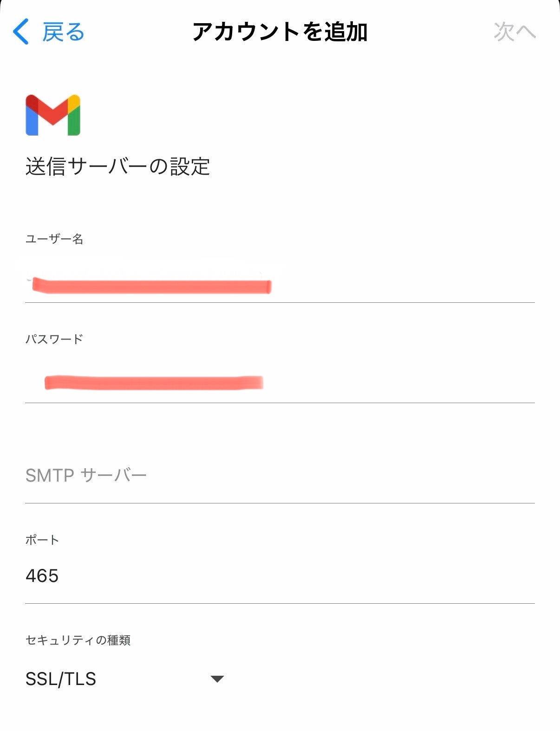Click the dropdown arrow next to SSL/TLS

click(217, 679)
